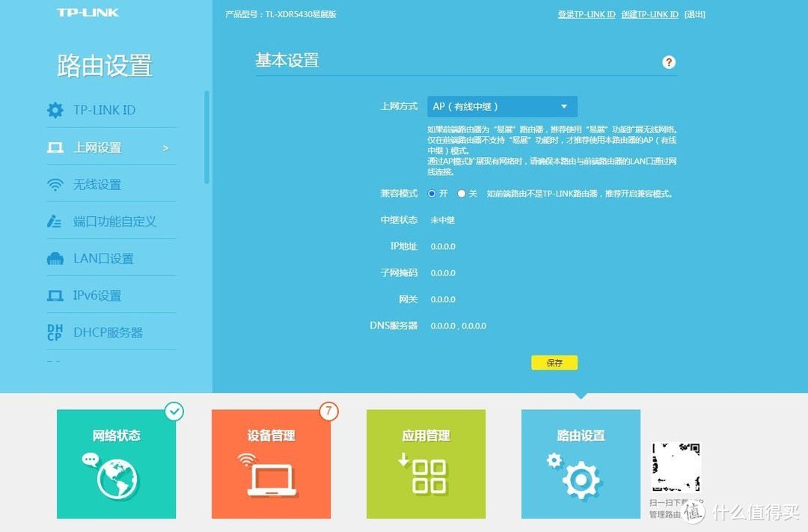Screen dimensions: 808x532
Task: Click the 无线设置 Wi-Fi icon
Action: pos(55,184)
